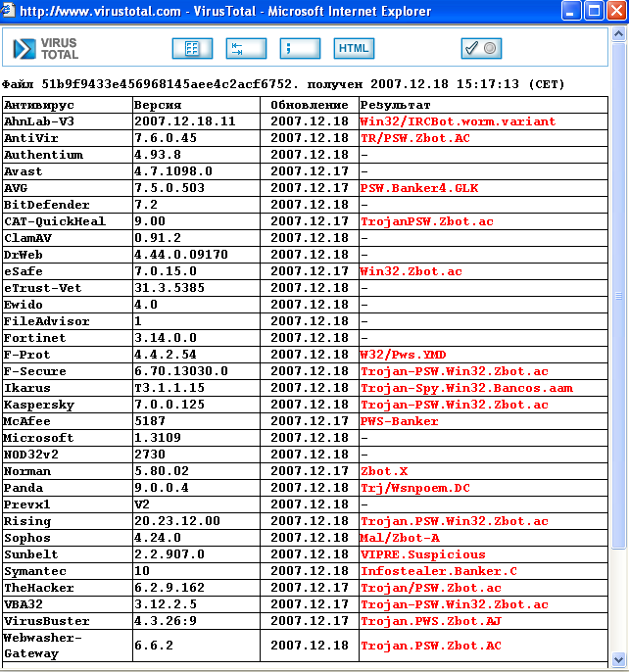
Task: Click the F-Secure row name
Action: [x=35, y=371]
